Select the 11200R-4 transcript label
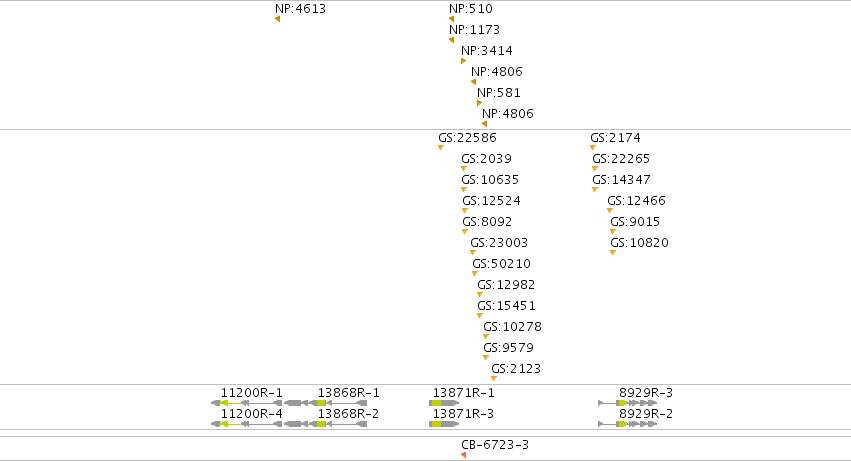Viewport: 851px width, 461px height. [251, 414]
